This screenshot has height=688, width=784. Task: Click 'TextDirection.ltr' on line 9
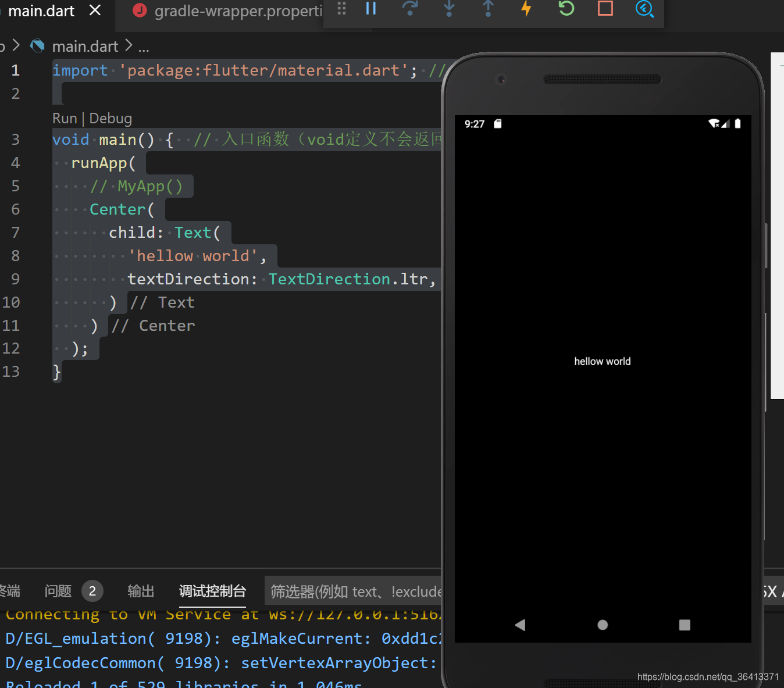[348, 279]
